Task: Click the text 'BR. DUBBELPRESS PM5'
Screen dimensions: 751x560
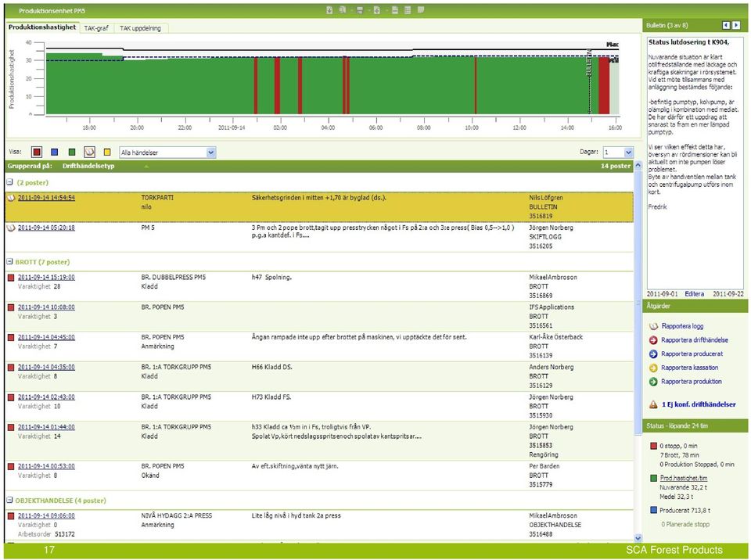Action: pos(174,278)
